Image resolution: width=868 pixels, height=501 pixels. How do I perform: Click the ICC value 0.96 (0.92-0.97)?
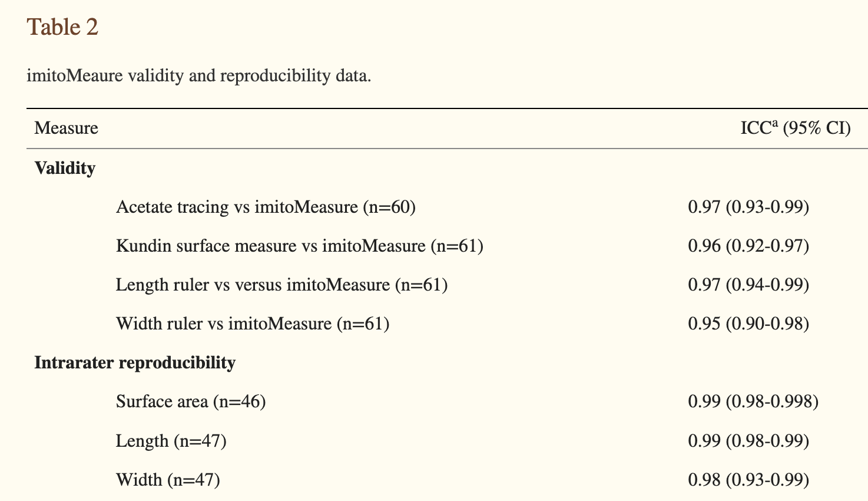(x=748, y=246)
